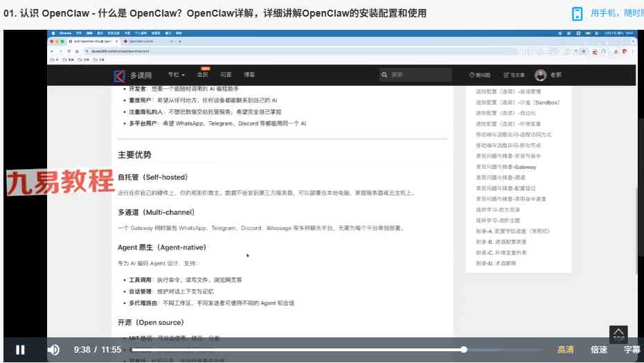
Task: Toggle 字幕 subtitles on the player
Action: (632, 350)
